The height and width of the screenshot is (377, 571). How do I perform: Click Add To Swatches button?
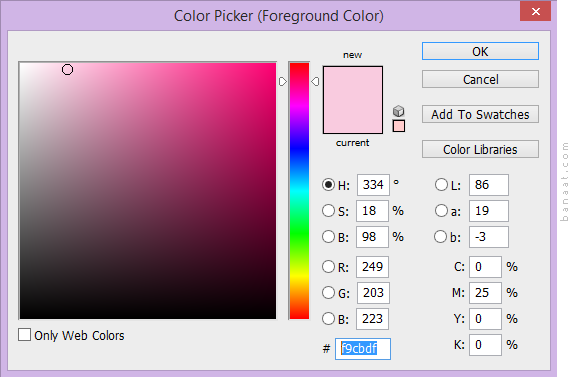(x=480, y=114)
